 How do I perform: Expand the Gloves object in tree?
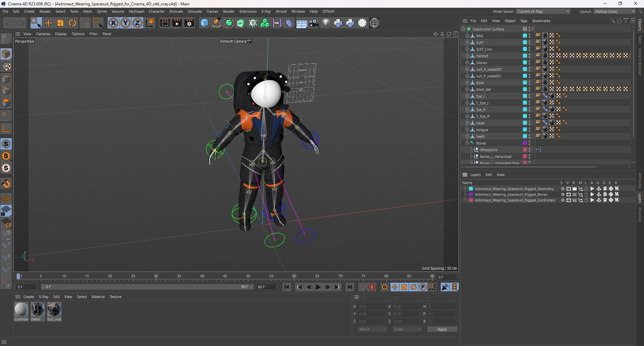coord(467,63)
